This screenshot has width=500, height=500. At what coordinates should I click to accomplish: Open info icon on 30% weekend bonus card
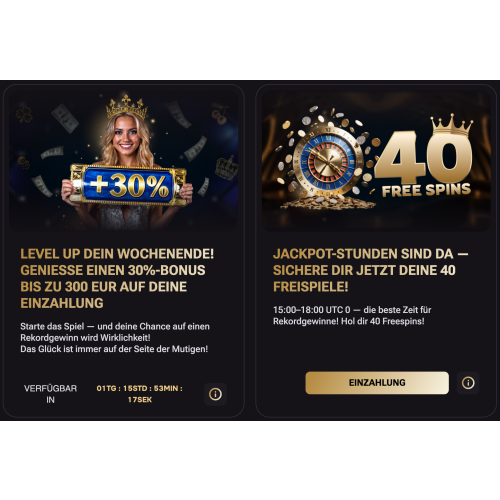[215, 394]
